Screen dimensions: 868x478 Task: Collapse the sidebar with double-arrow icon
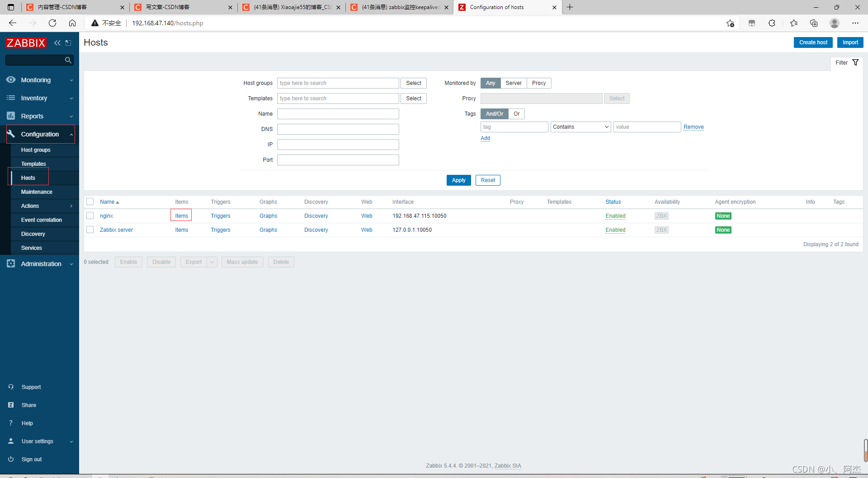tap(57, 43)
